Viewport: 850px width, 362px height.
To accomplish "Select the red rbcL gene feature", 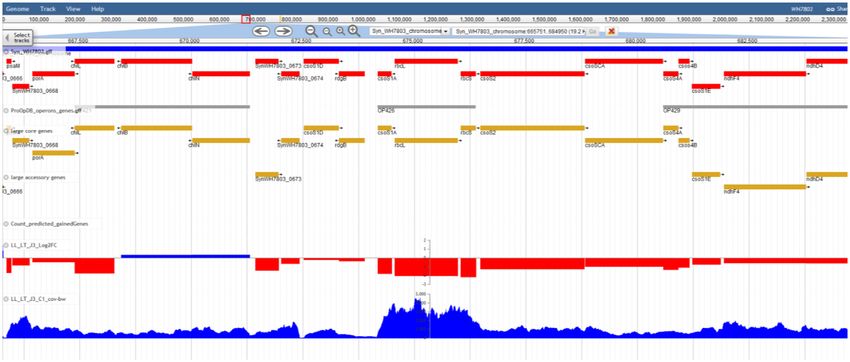I will tap(426, 61).
